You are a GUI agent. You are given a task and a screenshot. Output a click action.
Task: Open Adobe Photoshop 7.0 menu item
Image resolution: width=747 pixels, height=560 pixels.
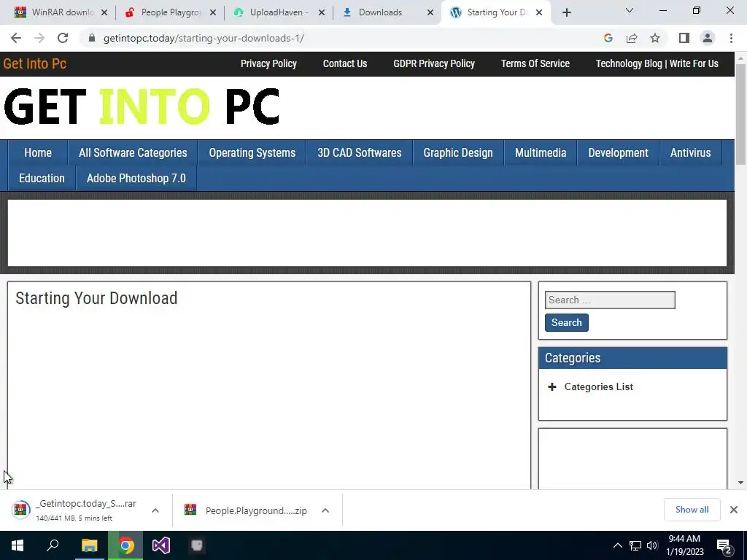pos(136,178)
